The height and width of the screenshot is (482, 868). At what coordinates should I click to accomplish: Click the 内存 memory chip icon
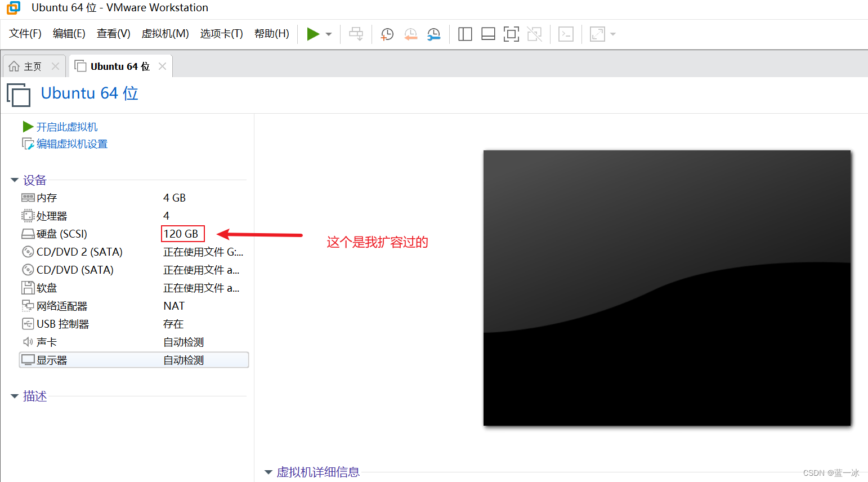pos(28,198)
